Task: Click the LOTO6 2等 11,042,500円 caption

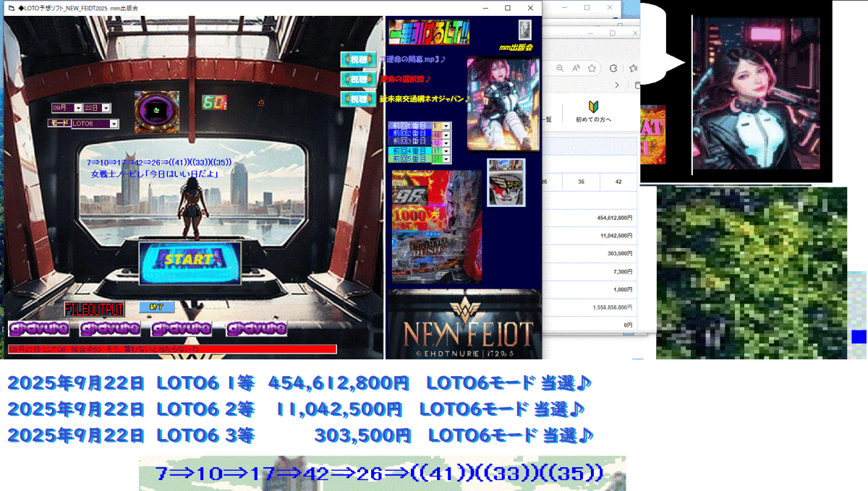Action: [x=297, y=409]
